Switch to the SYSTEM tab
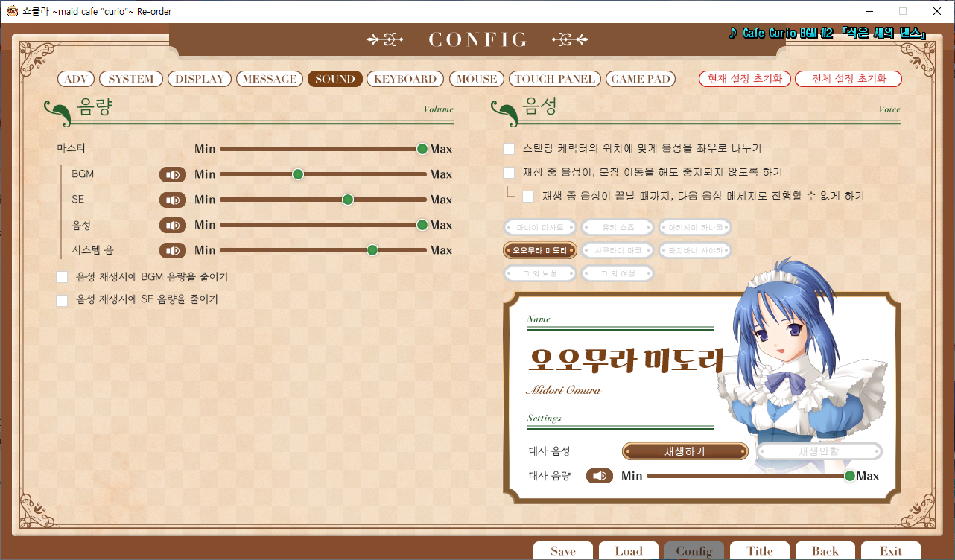 131,79
